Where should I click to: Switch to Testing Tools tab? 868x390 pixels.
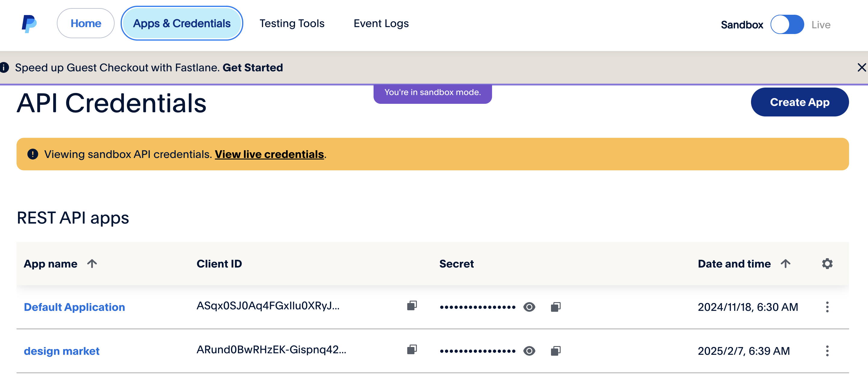click(292, 23)
